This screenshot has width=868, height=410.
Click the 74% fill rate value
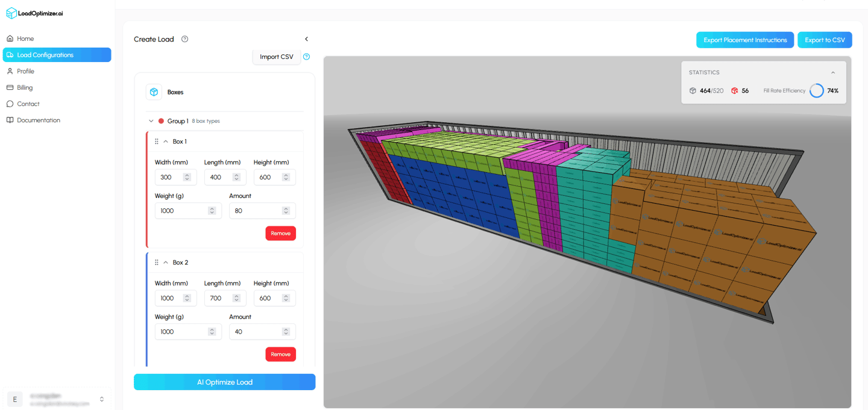click(832, 91)
